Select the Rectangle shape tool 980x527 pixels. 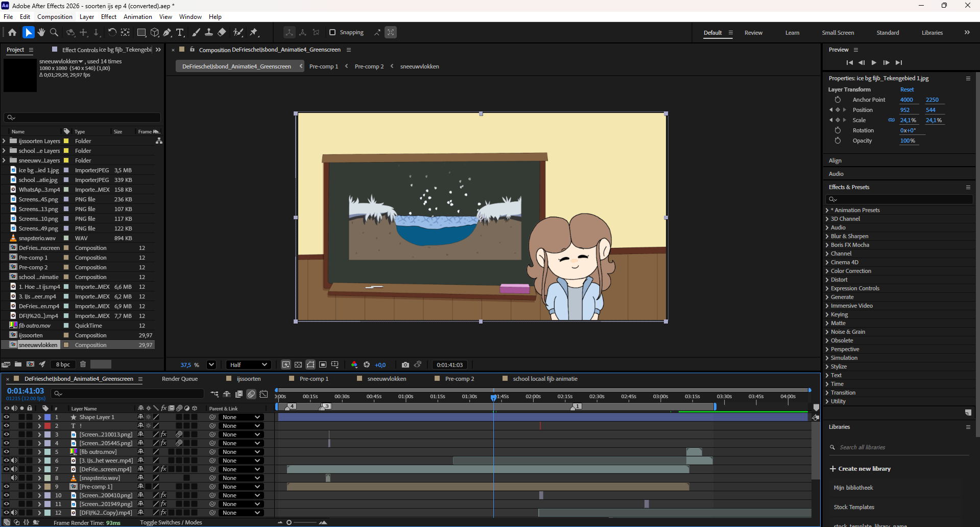pyautogui.click(x=141, y=32)
